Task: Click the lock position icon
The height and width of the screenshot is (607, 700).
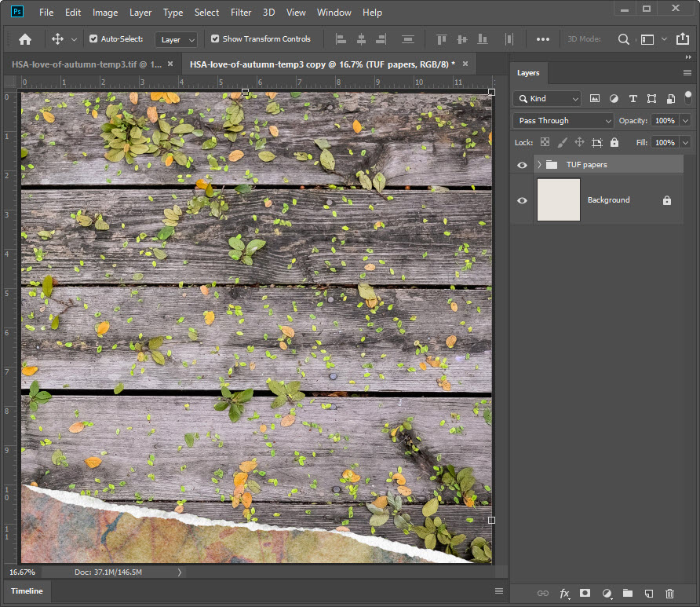Action: pyautogui.click(x=579, y=143)
